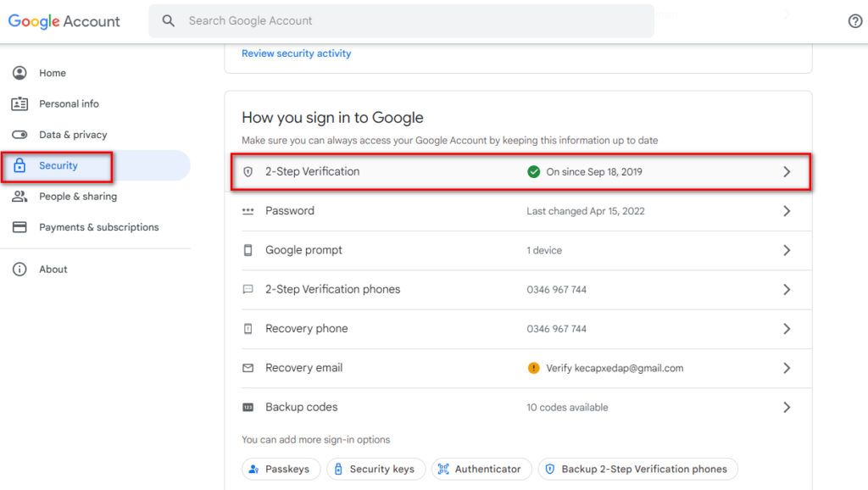The width and height of the screenshot is (868, 490).
Task: Click the 2-Step Verification phones message icon
Action: [248, 289]
